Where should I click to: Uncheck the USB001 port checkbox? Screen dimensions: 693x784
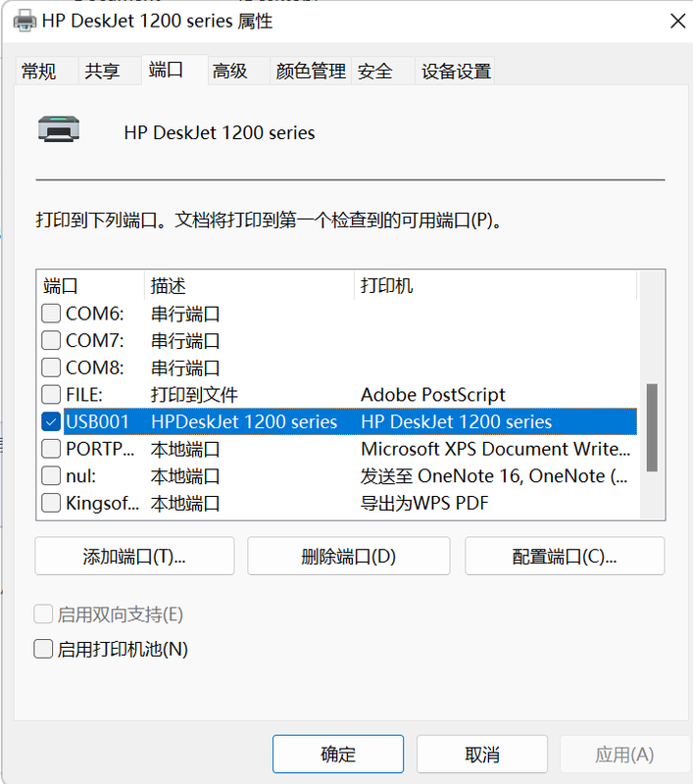pyautogui.click(x=51, y=421)
